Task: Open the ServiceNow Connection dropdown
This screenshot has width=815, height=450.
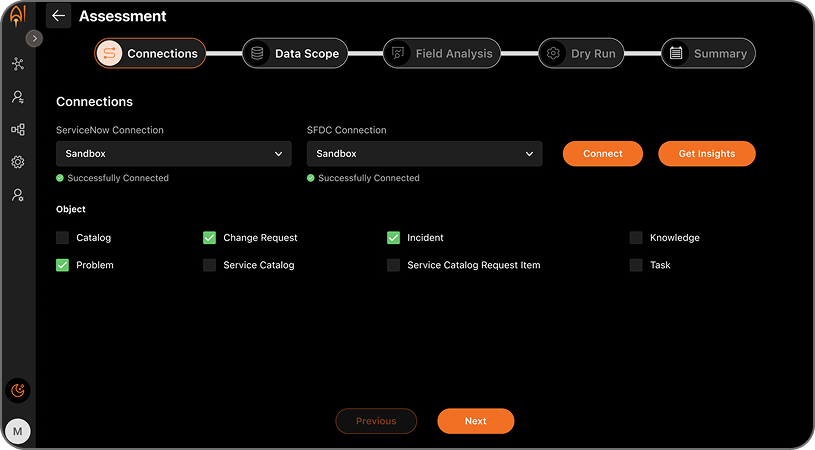Action: (x=173, y=154)
